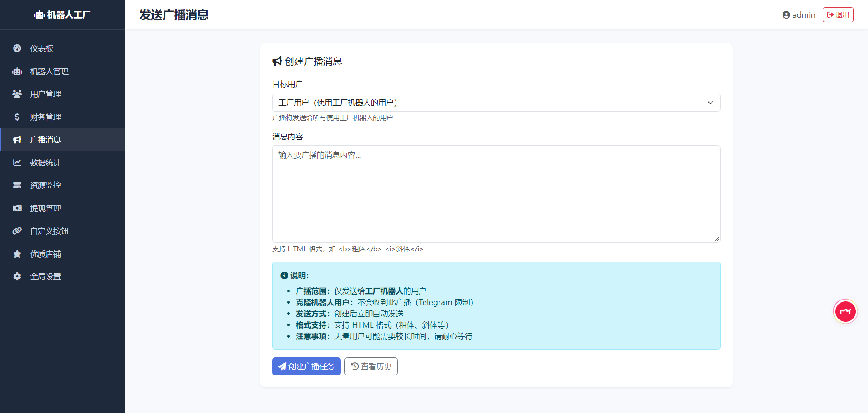Open the 提现管理 menu item
Image resolution: width=868 pixels, height=413 pixels.
click(x=46, y=208)
